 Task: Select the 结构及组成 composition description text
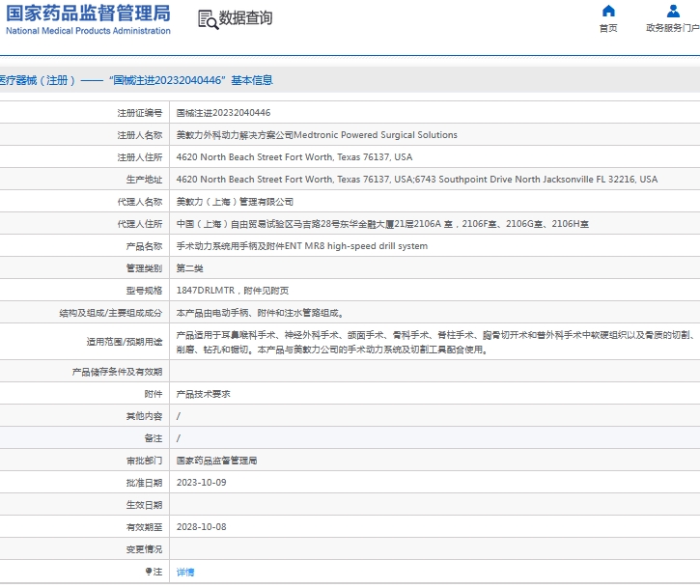click(x=260, y=313)
